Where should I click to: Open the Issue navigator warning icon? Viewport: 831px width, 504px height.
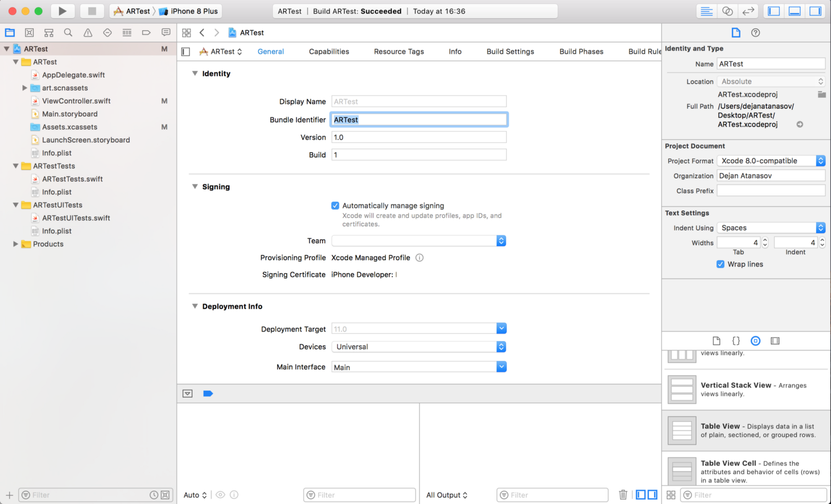pos(88,33)
